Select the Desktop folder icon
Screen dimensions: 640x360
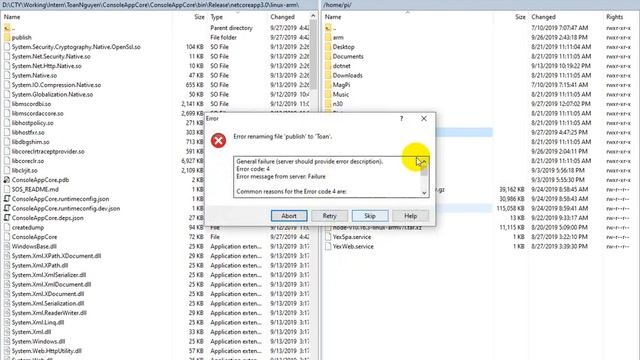tap(328, 47)
